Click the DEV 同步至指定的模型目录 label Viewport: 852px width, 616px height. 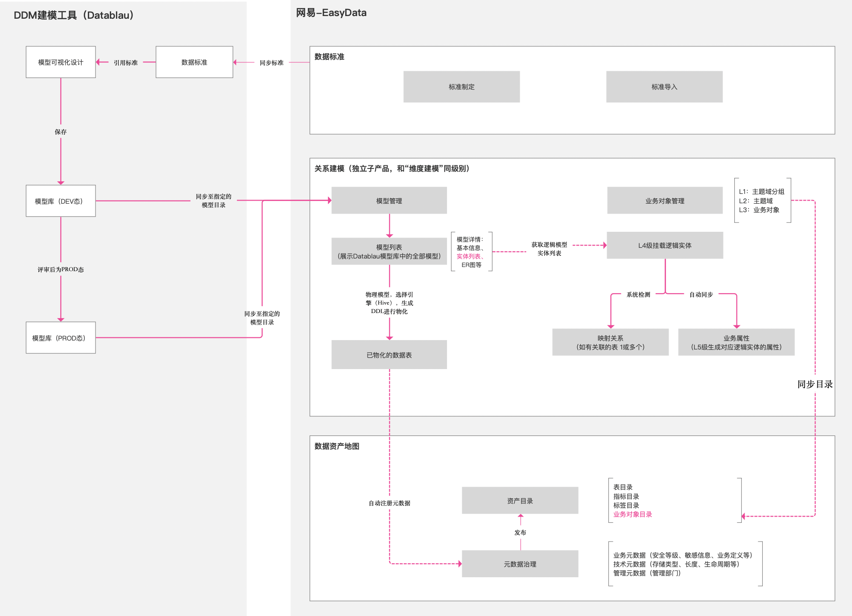click(214, 201)
